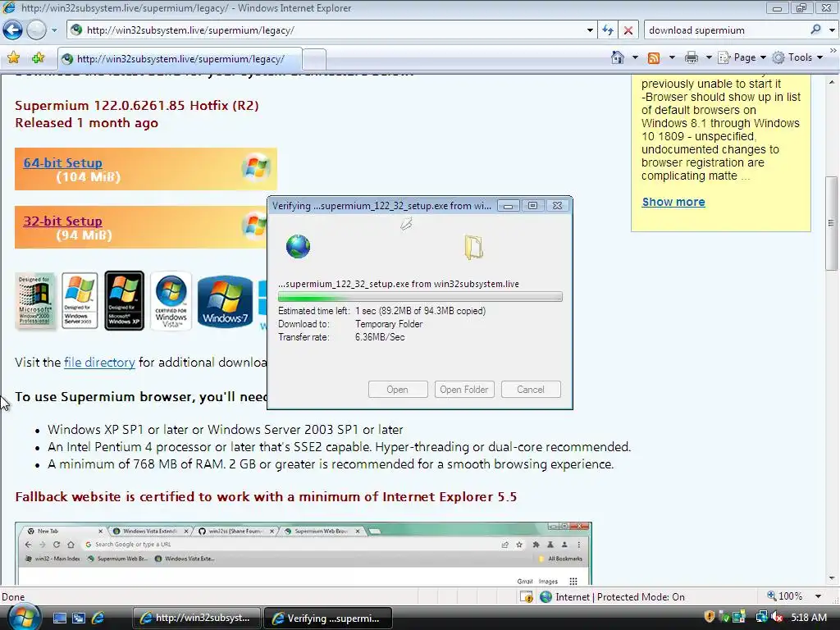The image size is (840, 630).
Task: Switch to win32subsyst taskbar button
Action: tap(196, 619)
